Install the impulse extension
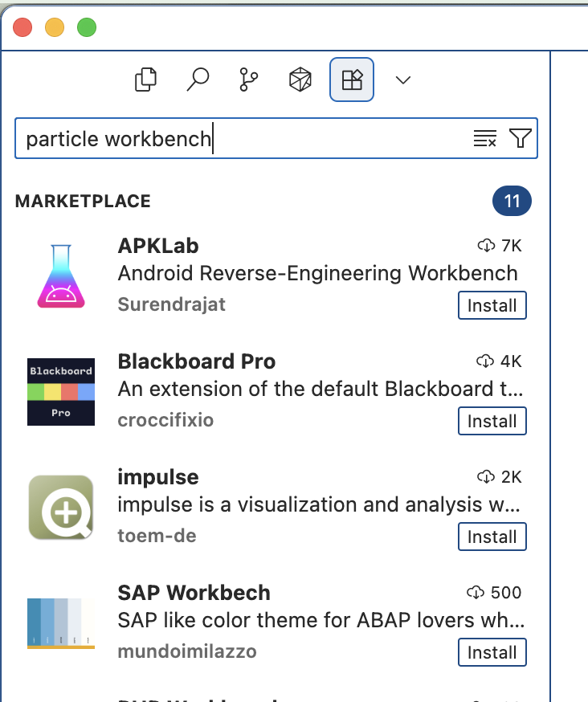This screenshot has height=702, width=588. point(492,537)
